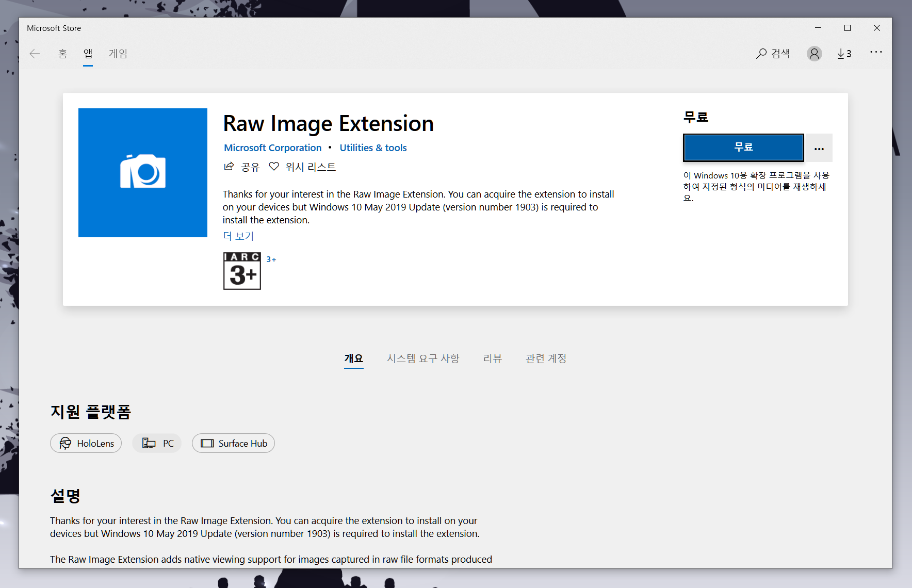Click the Microsoft Store window title

pos(54,28)
